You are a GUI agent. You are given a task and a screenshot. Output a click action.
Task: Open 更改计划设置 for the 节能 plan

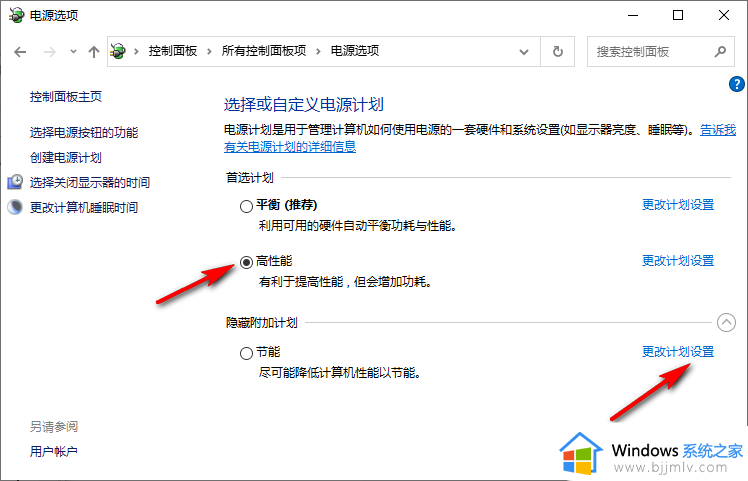(677, 352)
